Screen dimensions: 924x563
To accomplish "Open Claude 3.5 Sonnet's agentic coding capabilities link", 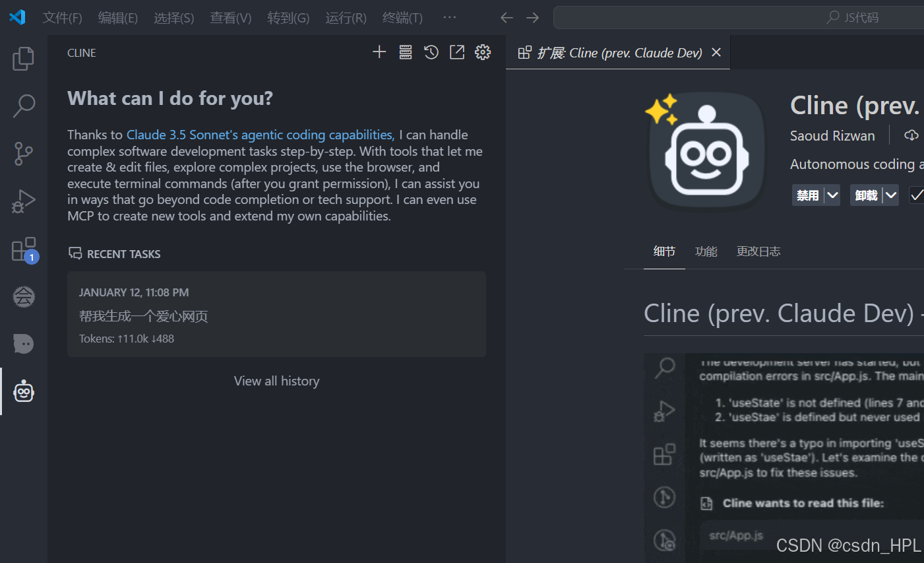I will (261, 135).
